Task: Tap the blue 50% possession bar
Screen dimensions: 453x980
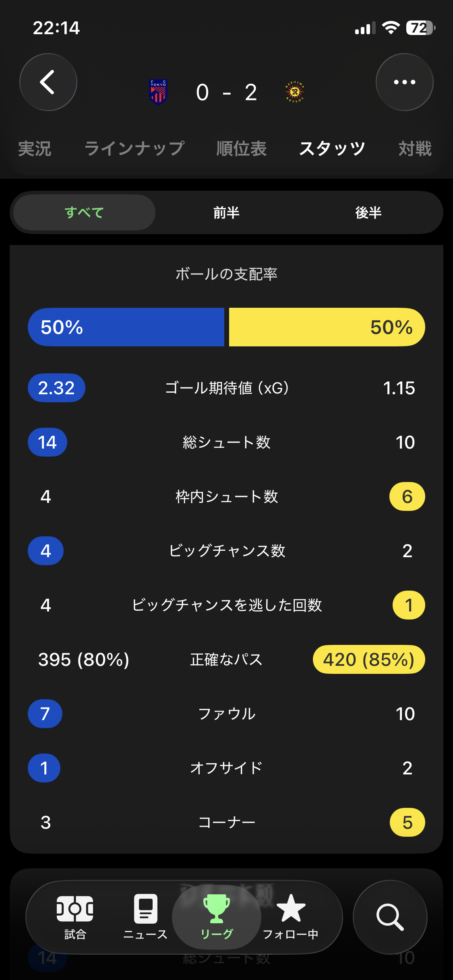Action: point(126,327)
